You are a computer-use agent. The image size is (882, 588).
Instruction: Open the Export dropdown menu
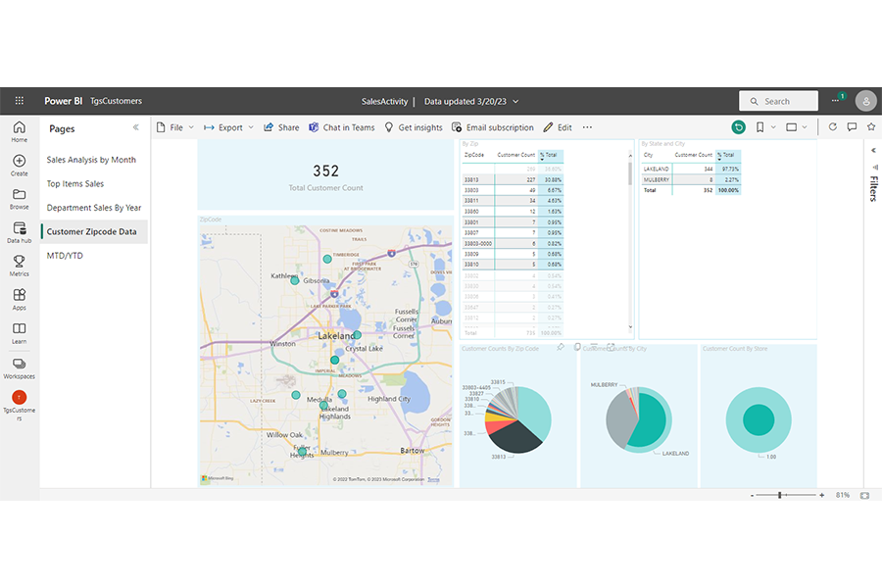(x=228, y=127)
